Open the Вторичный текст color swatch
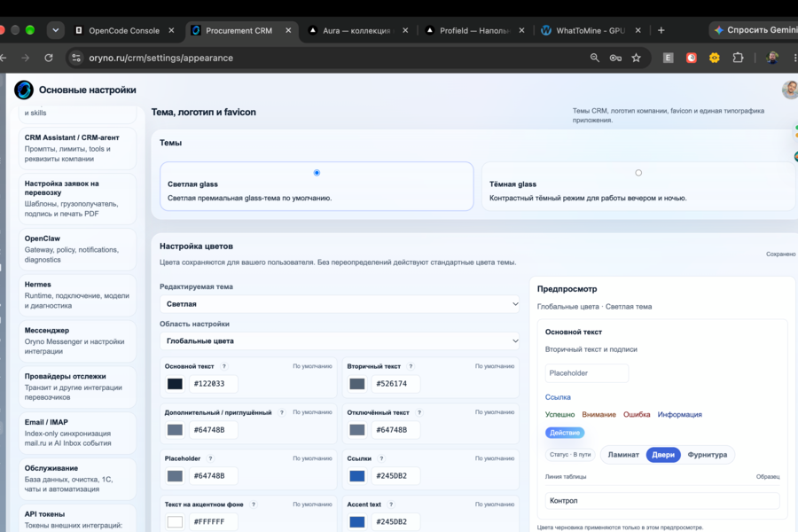This screenshot has width=798, height=532. 357,384
